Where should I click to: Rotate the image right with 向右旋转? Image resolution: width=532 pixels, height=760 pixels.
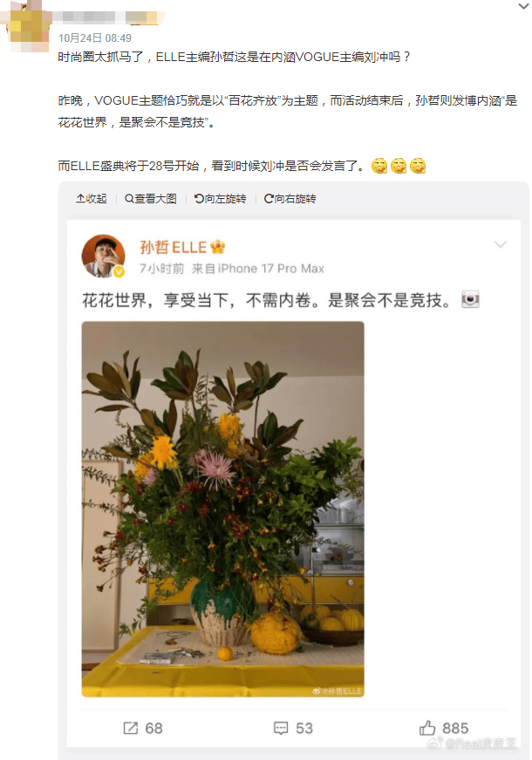click(290, 198)
